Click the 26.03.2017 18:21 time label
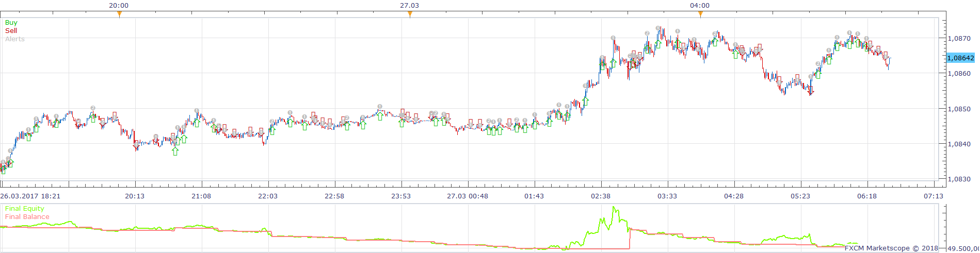 (30, 196)
